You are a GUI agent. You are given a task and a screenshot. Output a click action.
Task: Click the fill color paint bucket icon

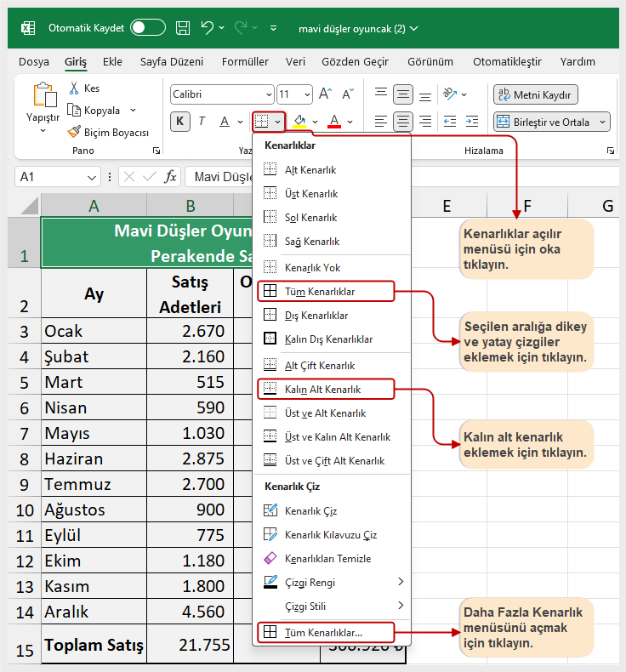tap(299, 122)
